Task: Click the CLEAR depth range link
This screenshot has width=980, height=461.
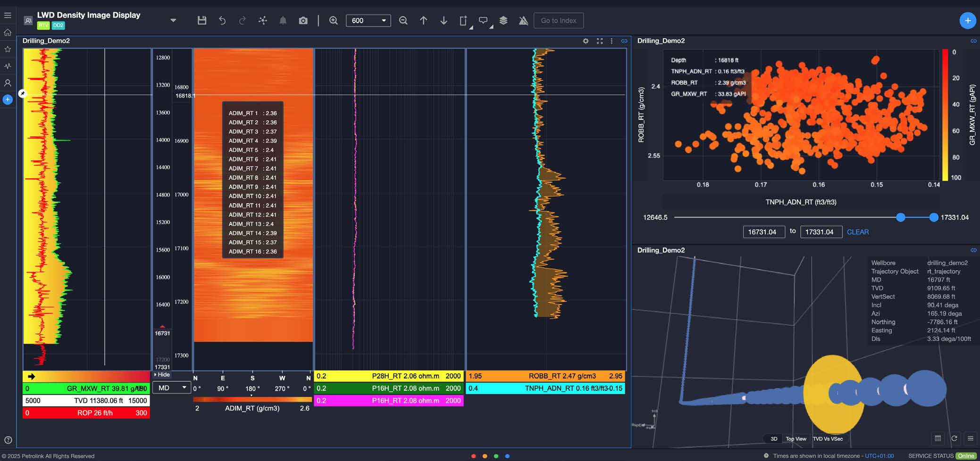Action: [x=857, y=232]
